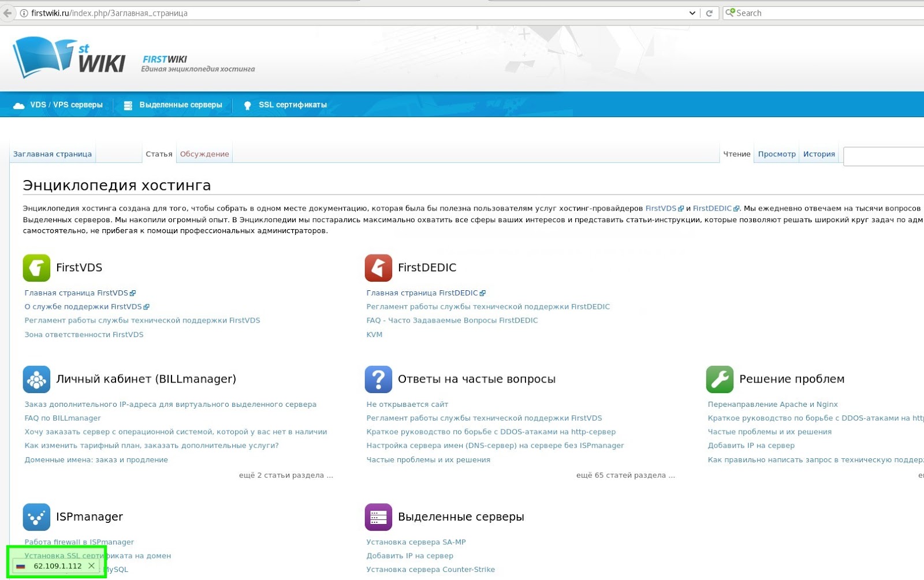Click the green wrench Решение проблем icon

tap(720, 379)
